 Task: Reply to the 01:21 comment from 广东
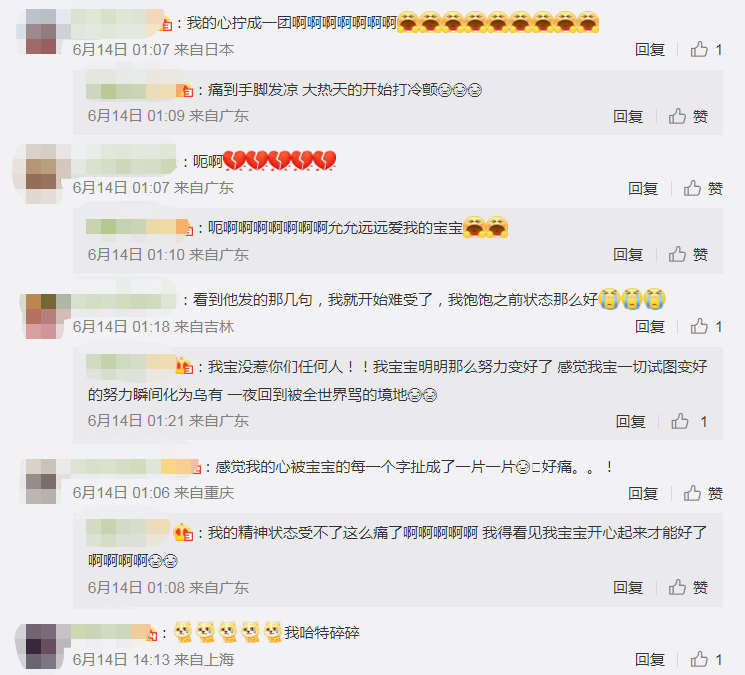click(x=630, y=421)
